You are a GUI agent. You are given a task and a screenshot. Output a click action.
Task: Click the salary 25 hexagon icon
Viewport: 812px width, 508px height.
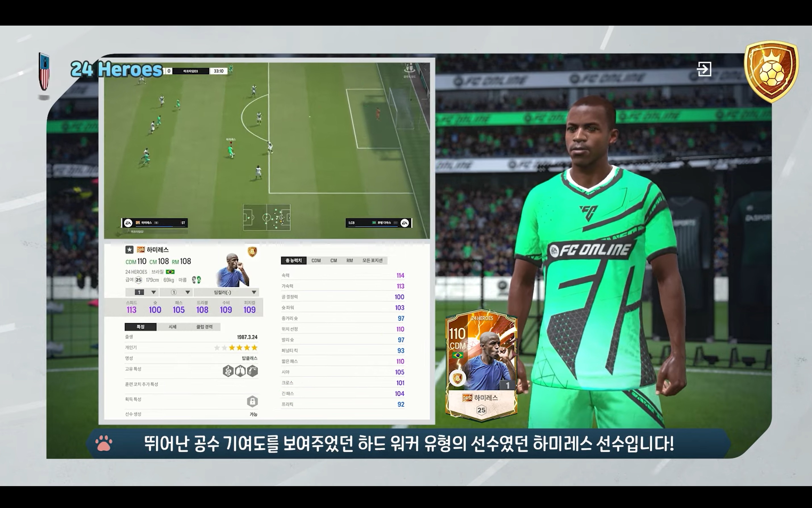138,280
